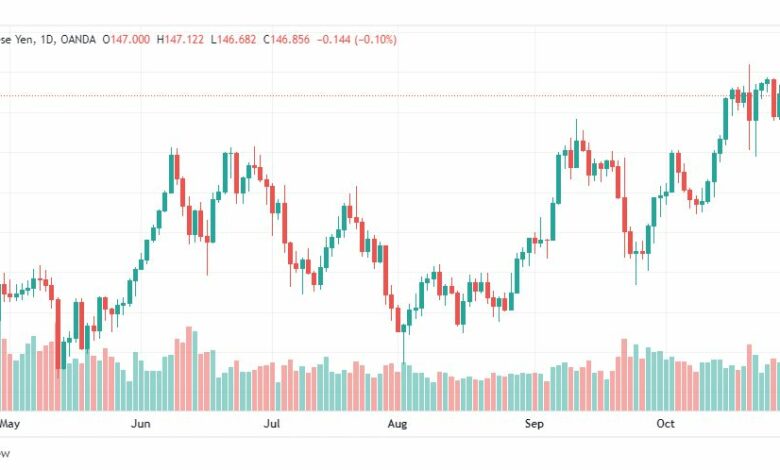The image size is (780, 470).
Task: Click the tallest red volume bar in late September
Action: click(624, 375)
